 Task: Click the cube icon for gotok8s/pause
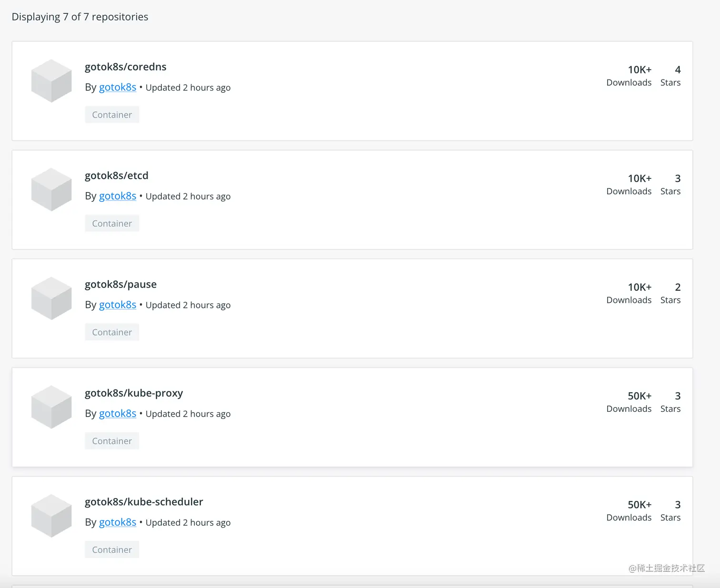(x=51, y=298)
